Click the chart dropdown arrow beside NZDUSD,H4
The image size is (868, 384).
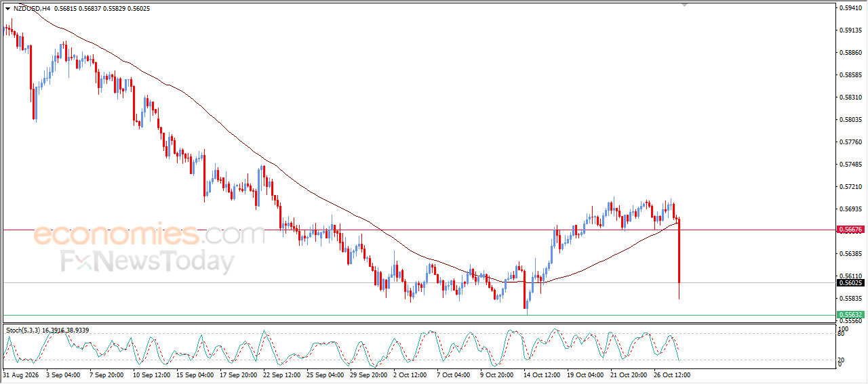[x=7, y=9]
